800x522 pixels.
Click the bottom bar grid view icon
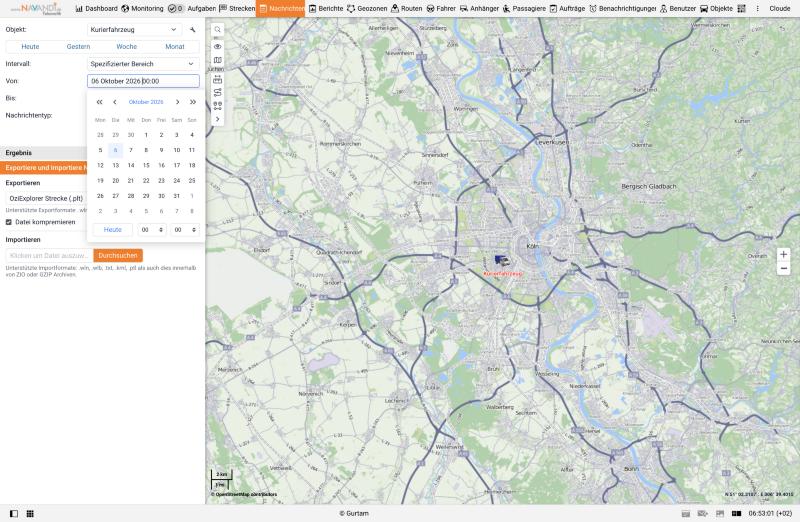[x=30, y=513]
